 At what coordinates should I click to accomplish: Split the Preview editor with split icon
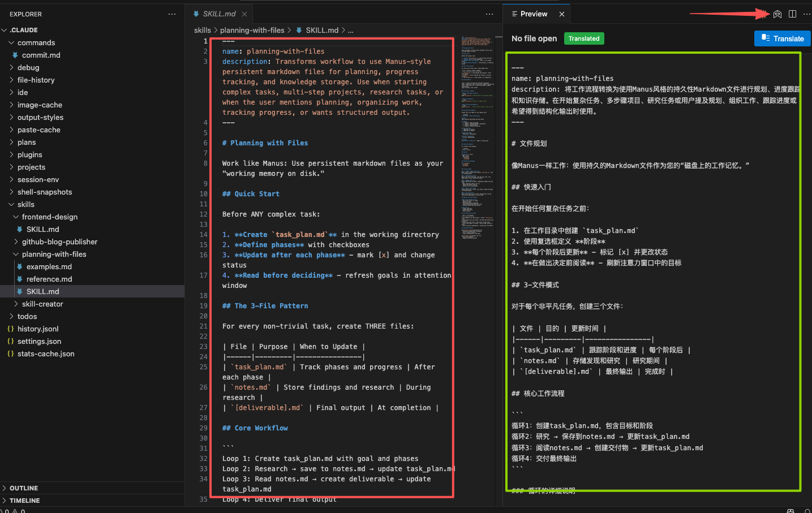click(x=792, y=14)
